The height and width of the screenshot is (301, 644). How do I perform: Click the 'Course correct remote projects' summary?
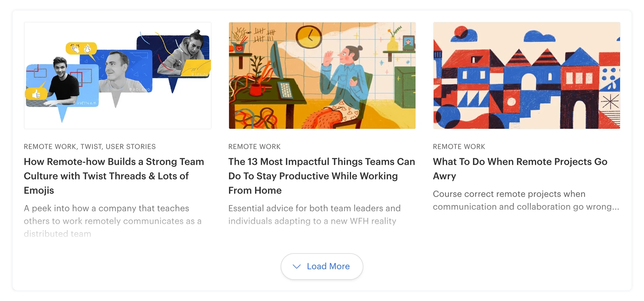[x=526, y=200]
